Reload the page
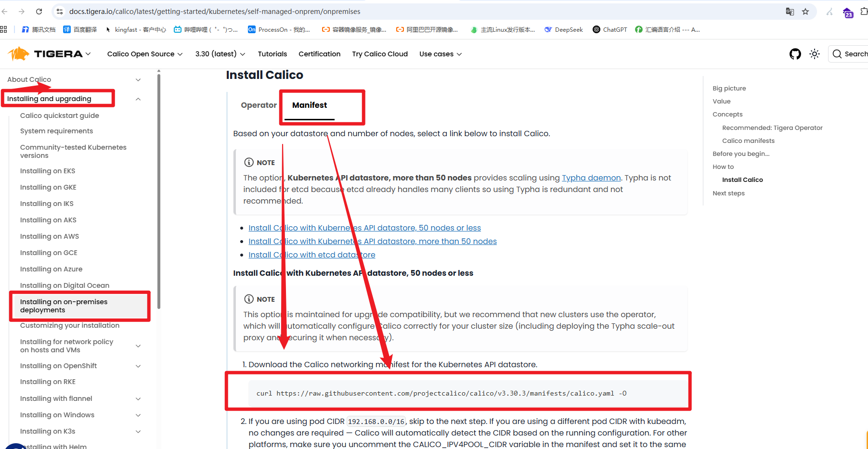This screenshot has height=449, width=868. pos(39,12)
